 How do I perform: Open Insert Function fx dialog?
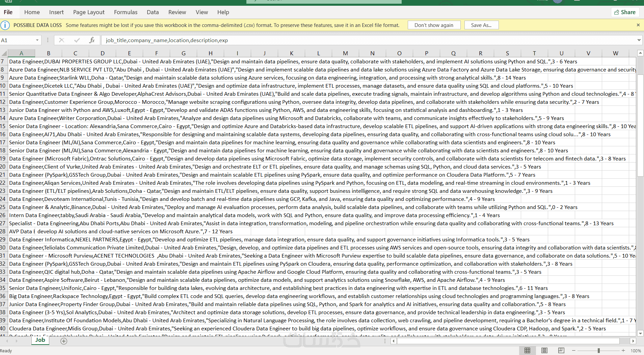tap(92, 40)
